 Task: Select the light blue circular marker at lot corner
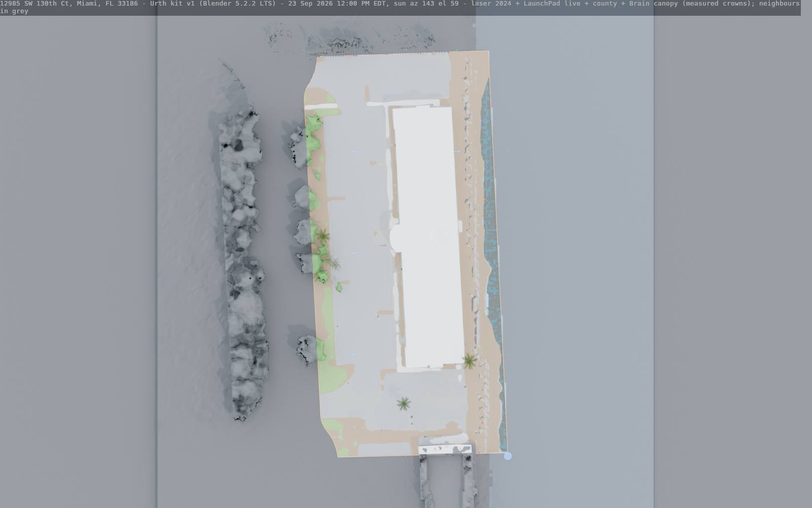click(x=507, y=456)
